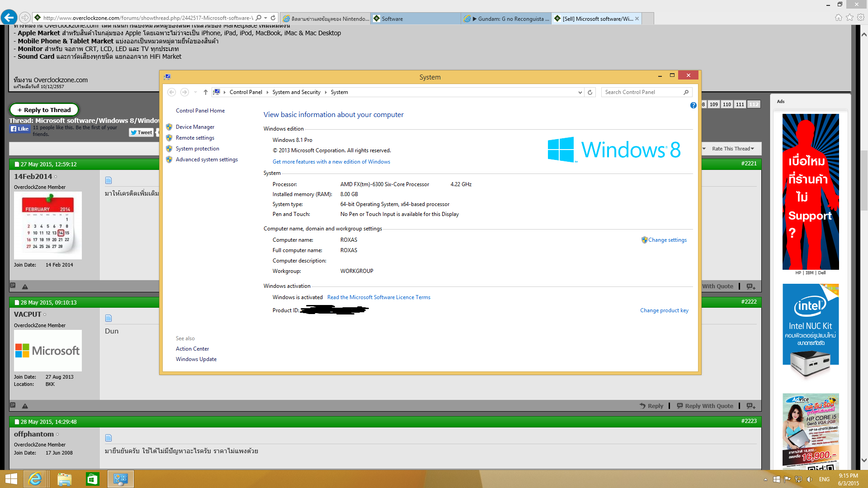Go to page 110 of thread
The height and width of the screenshot is (488, 868).
pyautogui.click(x=726, y=104)
